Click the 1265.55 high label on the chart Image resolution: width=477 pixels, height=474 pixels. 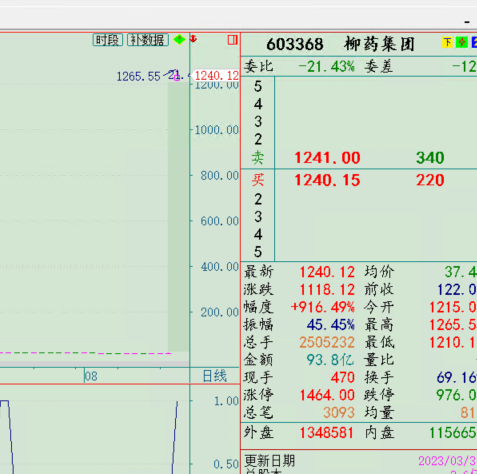[x=138, y=77]
